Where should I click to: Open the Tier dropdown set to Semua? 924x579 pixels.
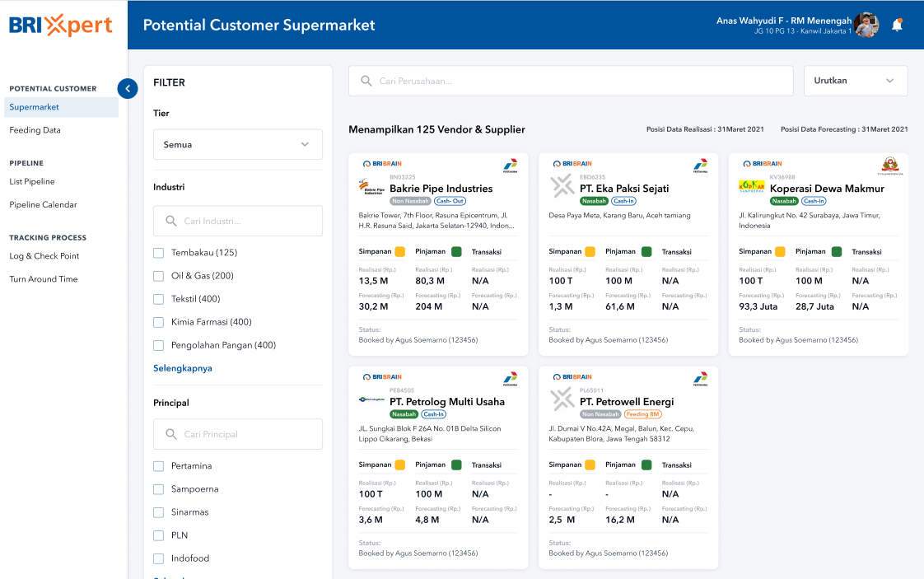(x=237, y=144)
